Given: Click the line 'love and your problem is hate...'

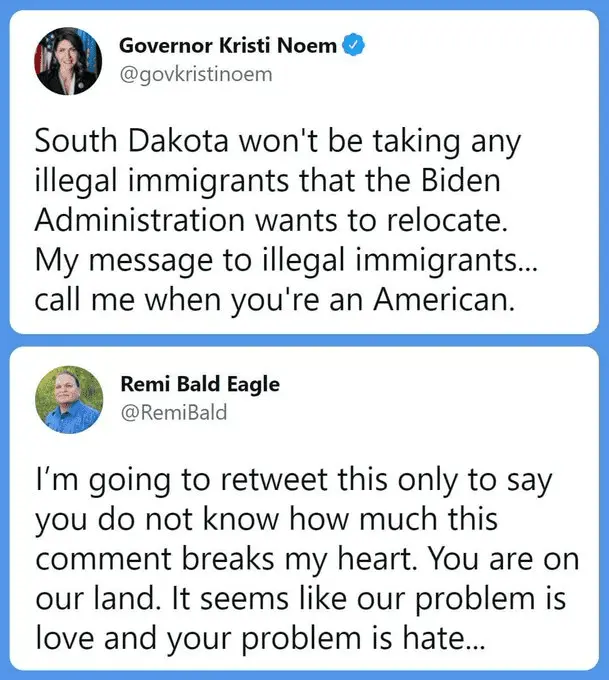Looking at the screenshot, I should [x=259, y=638].
